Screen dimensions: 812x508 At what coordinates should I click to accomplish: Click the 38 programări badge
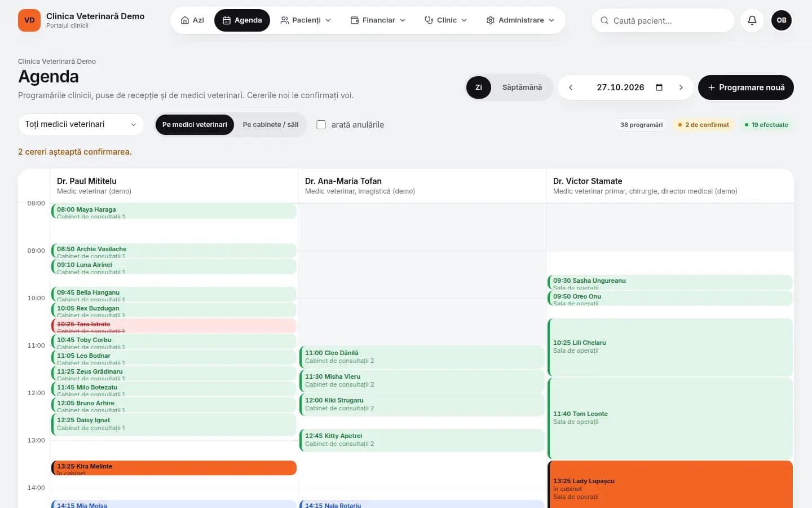[x=642, y=125]
